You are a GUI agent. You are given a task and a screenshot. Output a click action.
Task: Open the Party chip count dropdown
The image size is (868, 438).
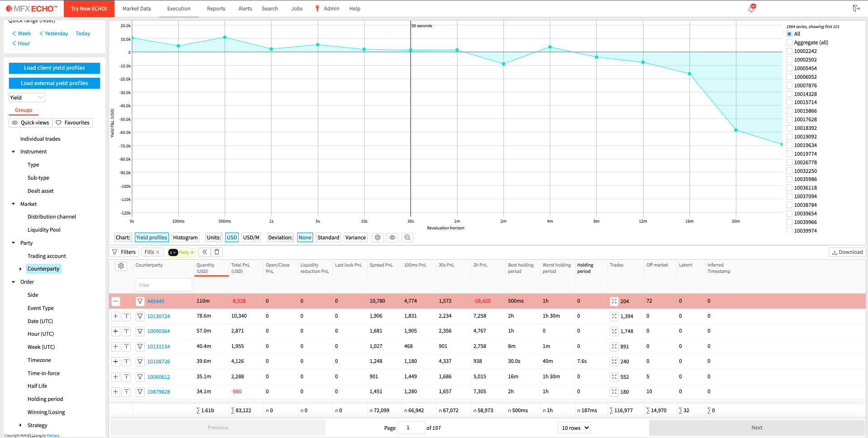(173, 252)
